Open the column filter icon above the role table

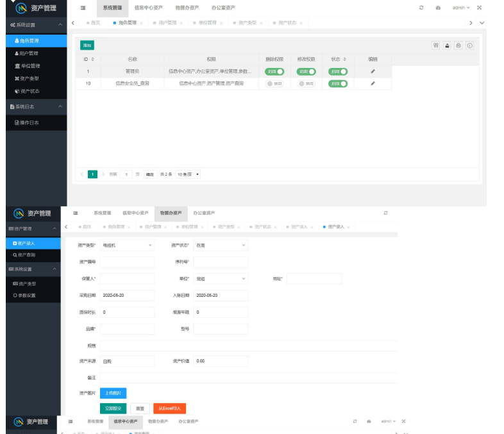tap(435, 46)
